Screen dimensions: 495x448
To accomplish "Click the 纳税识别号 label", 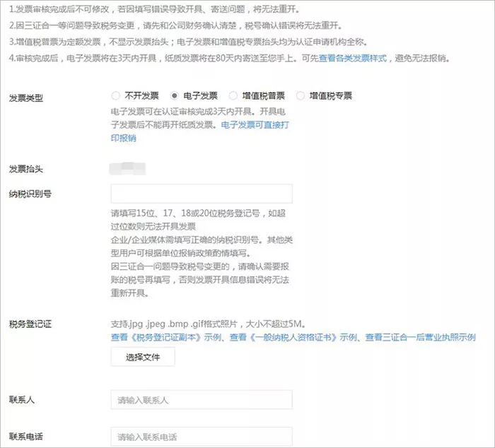I will (x=30, y=194).
